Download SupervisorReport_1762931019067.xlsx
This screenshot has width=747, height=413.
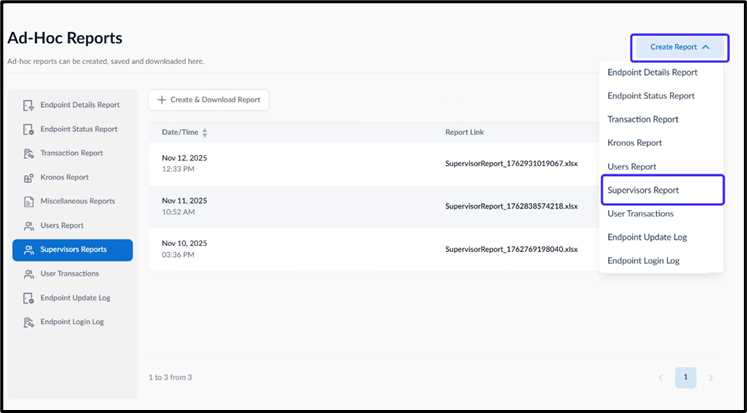[x=511, y=164]
